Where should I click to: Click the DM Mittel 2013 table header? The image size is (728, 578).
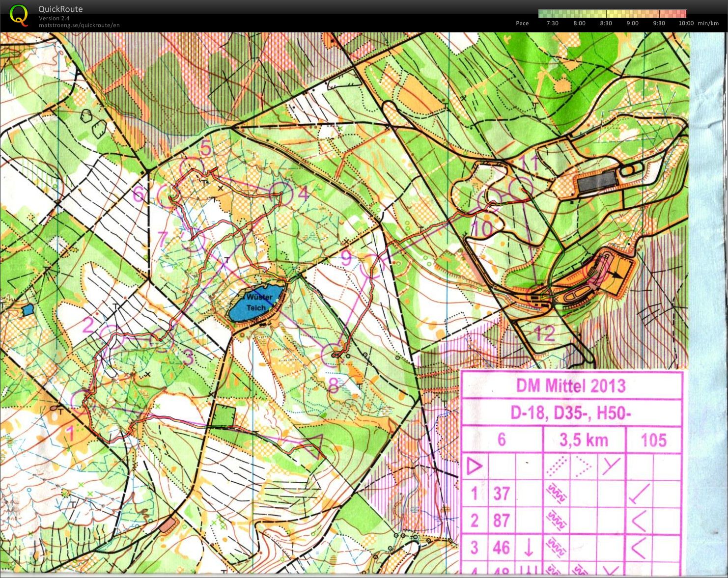(x=571, y=385)
